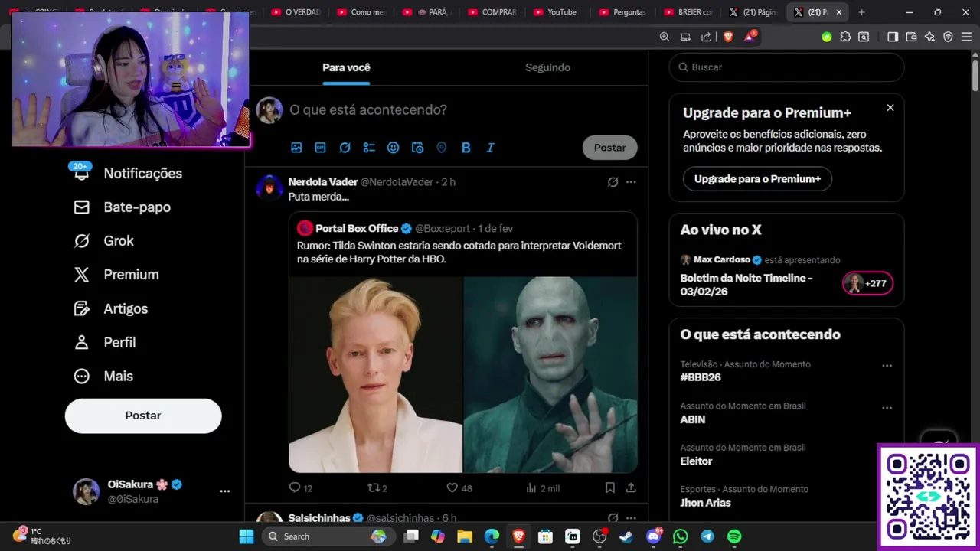Image resolution: width=980 pixels, height=551 pixels.
Task: Switch to the YouTube browser tab
Action: coord(555,12)
